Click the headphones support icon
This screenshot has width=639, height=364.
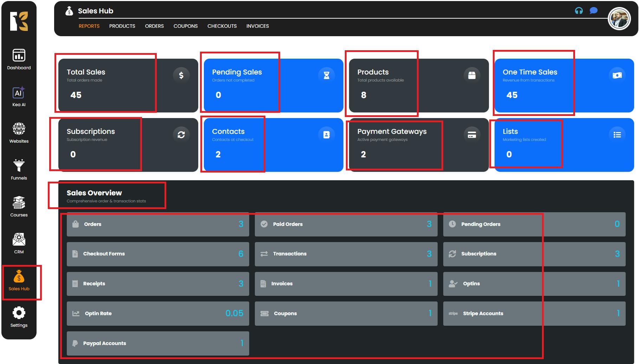coord(579,11)
